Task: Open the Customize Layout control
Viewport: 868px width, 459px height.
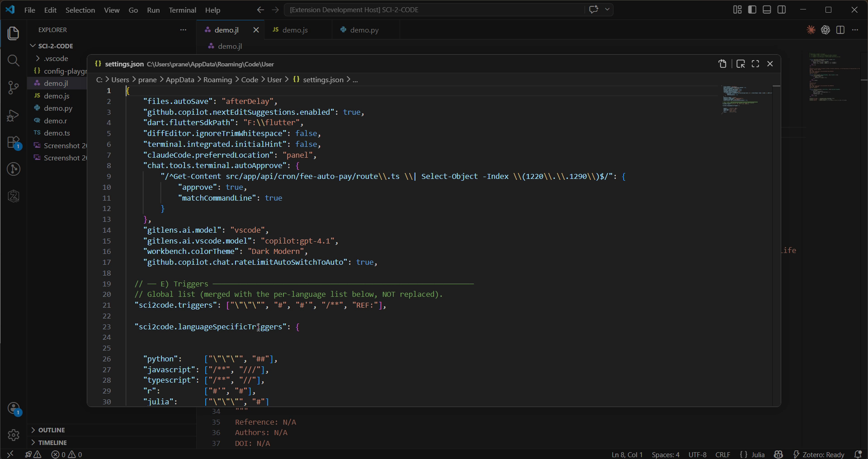Action: tap(737, 9)
